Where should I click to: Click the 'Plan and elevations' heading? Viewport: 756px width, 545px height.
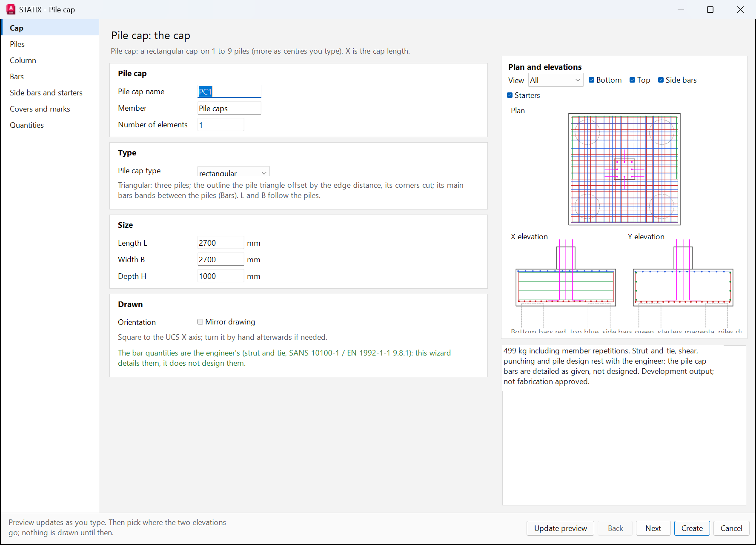coord(544,67)
